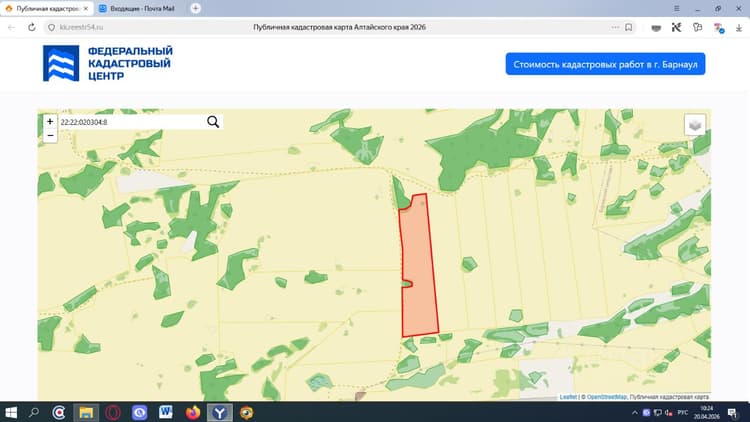Focus the cadastral number search field
750x422 pixels.
(x=132, y=122)
